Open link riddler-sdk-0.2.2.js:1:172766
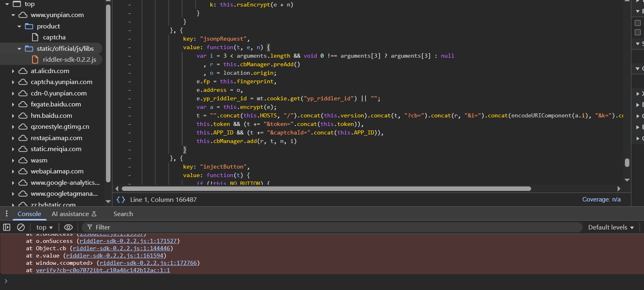 click(x=148, y=263)
